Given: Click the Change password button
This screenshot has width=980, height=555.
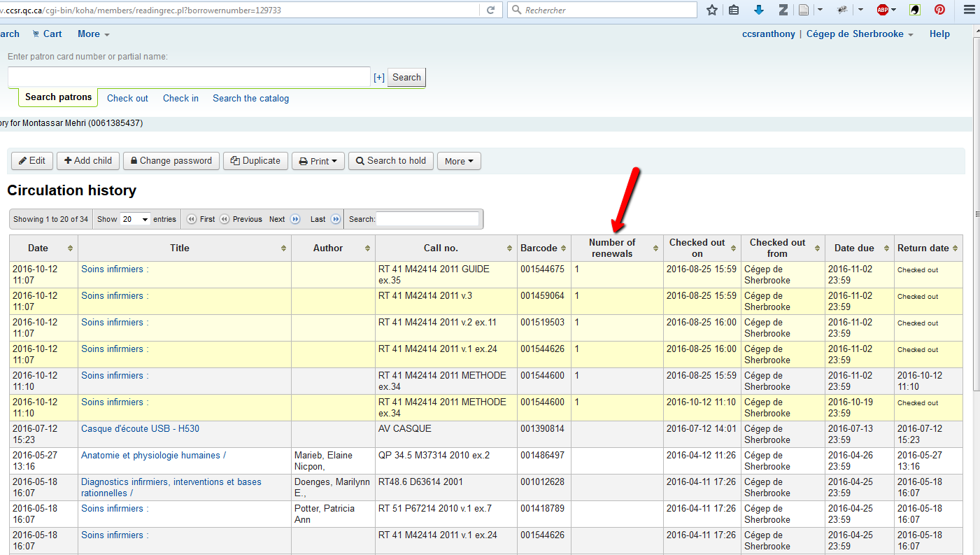Looking at the screenshot, I should (x=171, y=161).
